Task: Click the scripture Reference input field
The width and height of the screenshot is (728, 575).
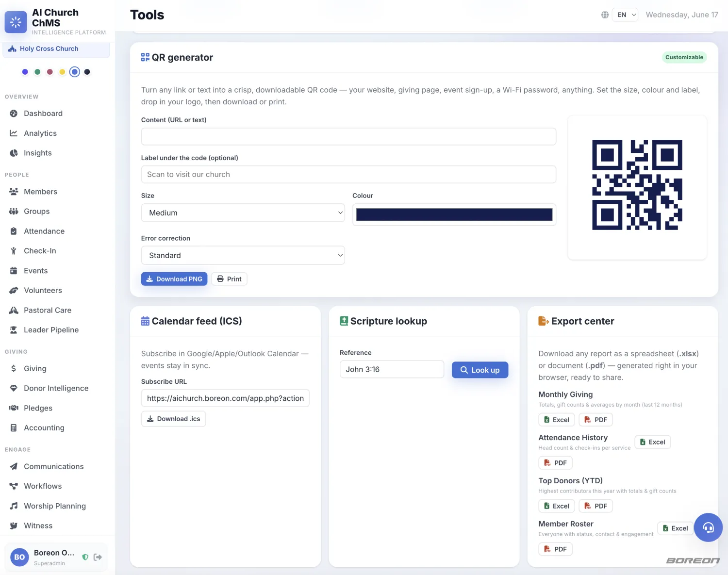Action: [392, 369]
